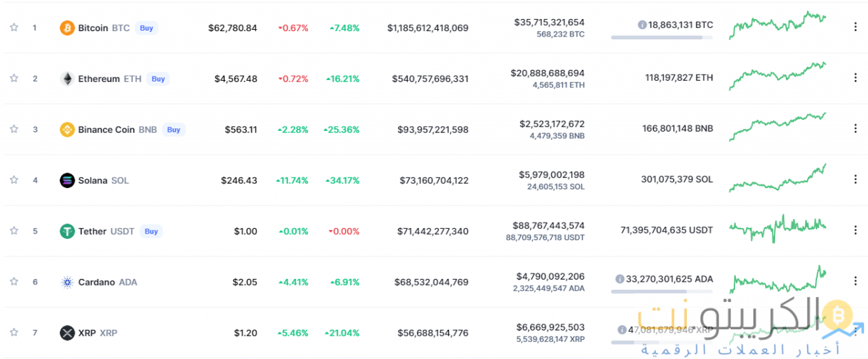
Task: Open more options menu for Binance Coin
Action: pyautogui.click(x=854, y=129)
